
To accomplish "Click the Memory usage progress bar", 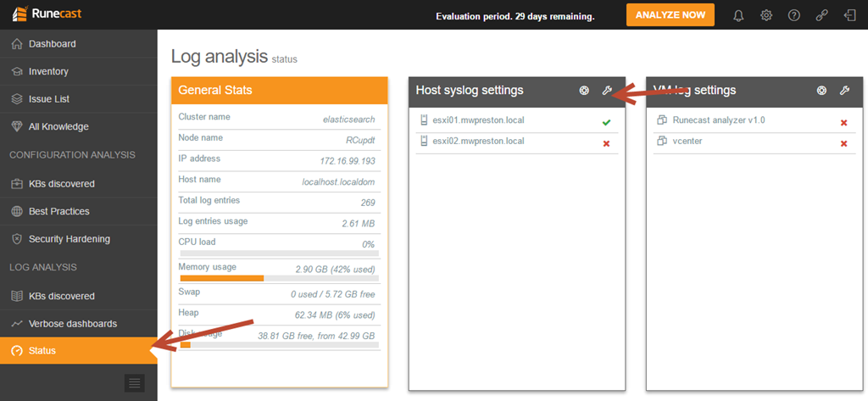I will tap(280, 278).
